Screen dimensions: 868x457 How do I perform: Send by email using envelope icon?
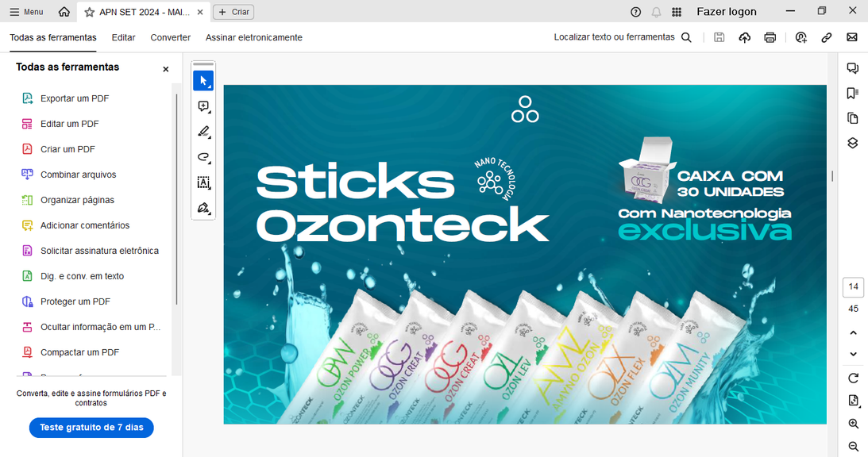(852, 37)
